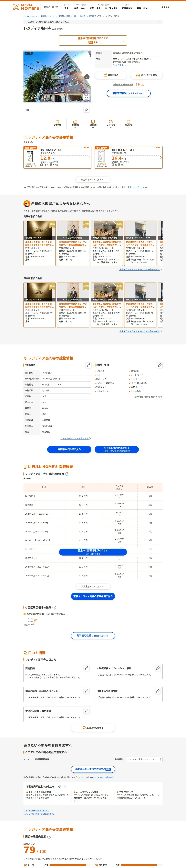Edit 部屋の特長・共用部のポイント review
186x868 pixels.
pos(87,691)
